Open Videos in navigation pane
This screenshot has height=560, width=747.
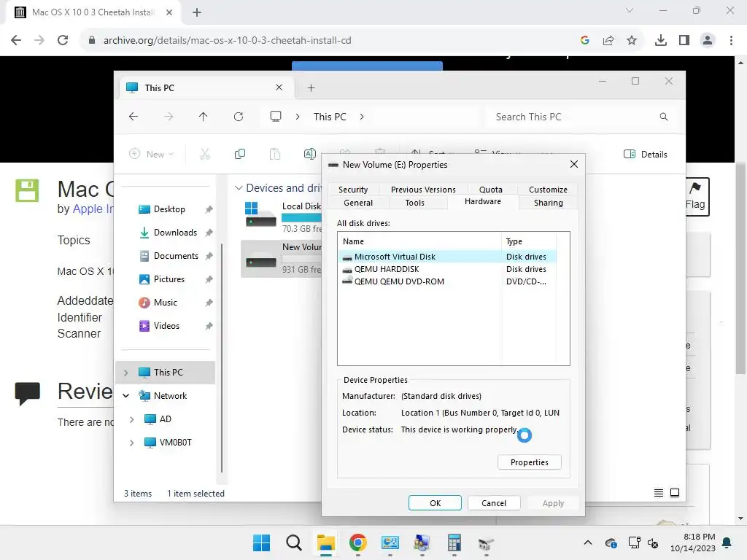tap(166, 326)
